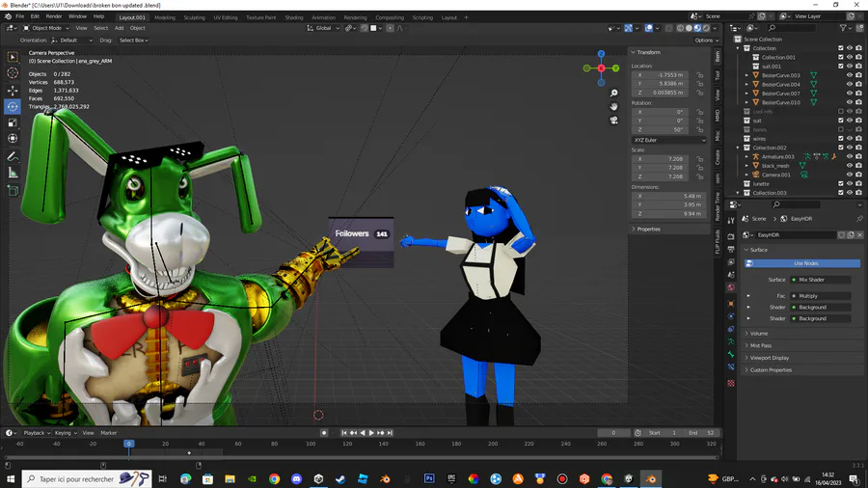The height and width of the screenshot is (488, 868).
Task: Open Blender from the Windows taskbar
Action: click(x=650, y=478)
